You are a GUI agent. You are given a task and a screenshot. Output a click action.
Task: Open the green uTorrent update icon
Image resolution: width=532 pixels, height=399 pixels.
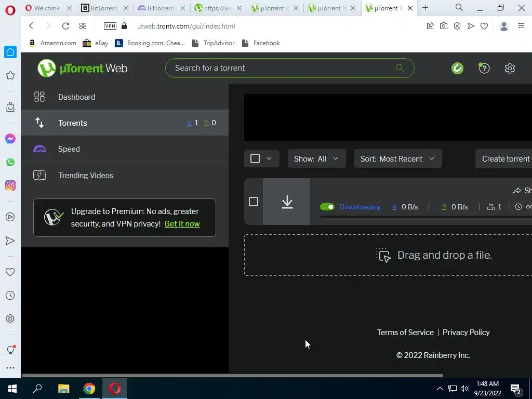coord(457,68)
